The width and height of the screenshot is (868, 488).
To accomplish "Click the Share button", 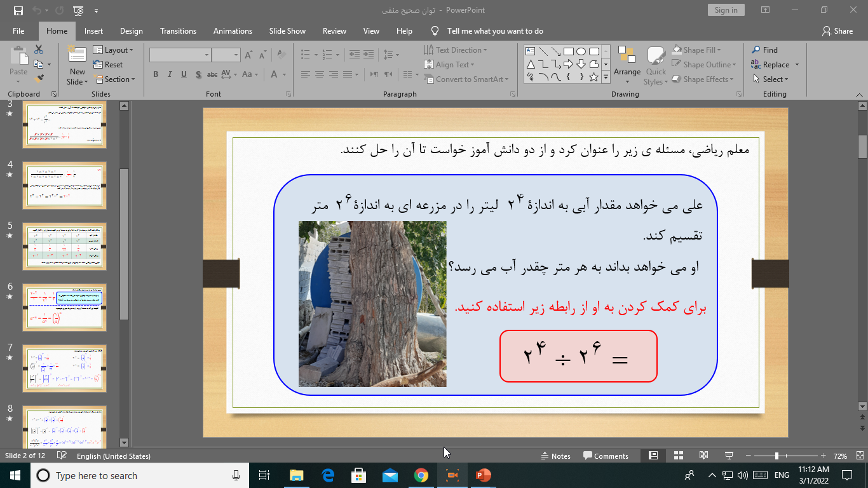I will coord(837,31).
